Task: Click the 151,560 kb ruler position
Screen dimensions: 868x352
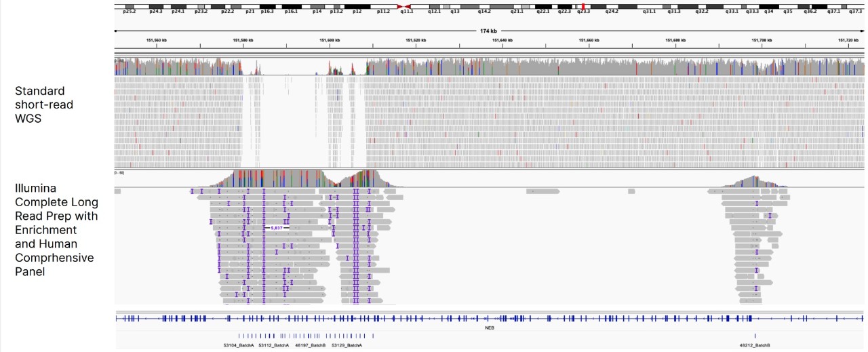Action: (x=157, y=41)
